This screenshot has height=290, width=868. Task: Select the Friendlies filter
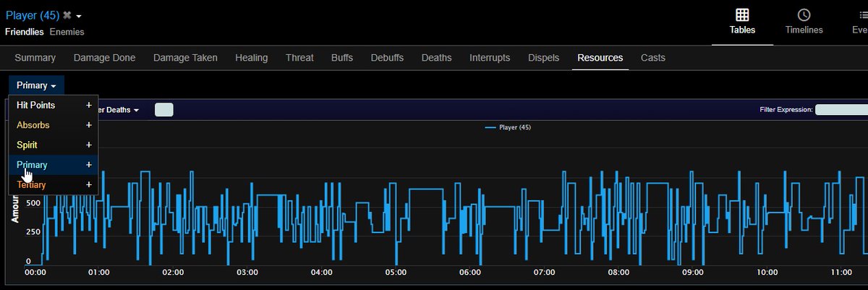click(25, 32)
